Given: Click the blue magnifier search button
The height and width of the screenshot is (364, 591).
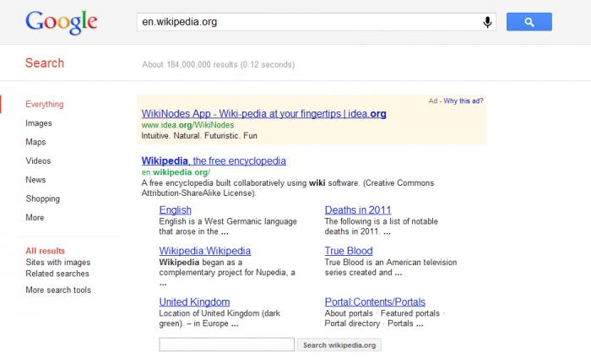Looking at the screenshot, I should pyautogui.click(x=529, y=22).
